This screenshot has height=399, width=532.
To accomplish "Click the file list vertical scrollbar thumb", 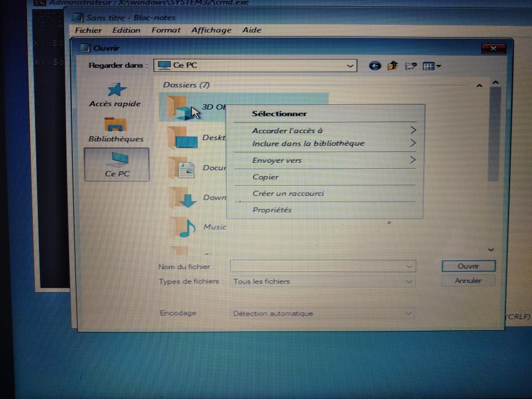I will [x=495, y=134].
